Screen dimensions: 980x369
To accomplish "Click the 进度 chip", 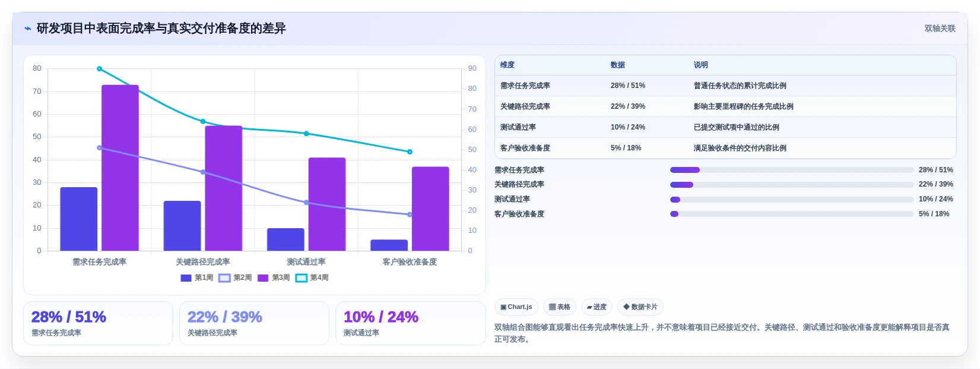I will pos(597,307).
